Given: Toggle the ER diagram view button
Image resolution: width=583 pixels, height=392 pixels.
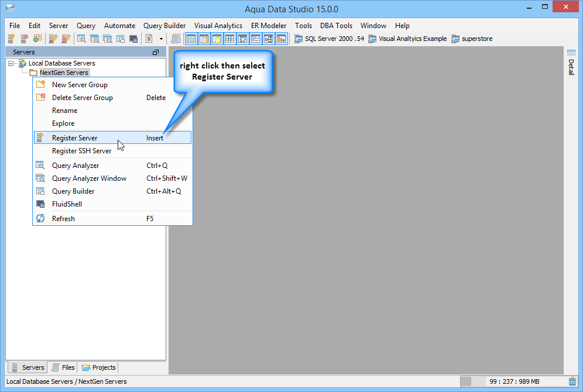Looking at the screenshot, I should (269, 39).
